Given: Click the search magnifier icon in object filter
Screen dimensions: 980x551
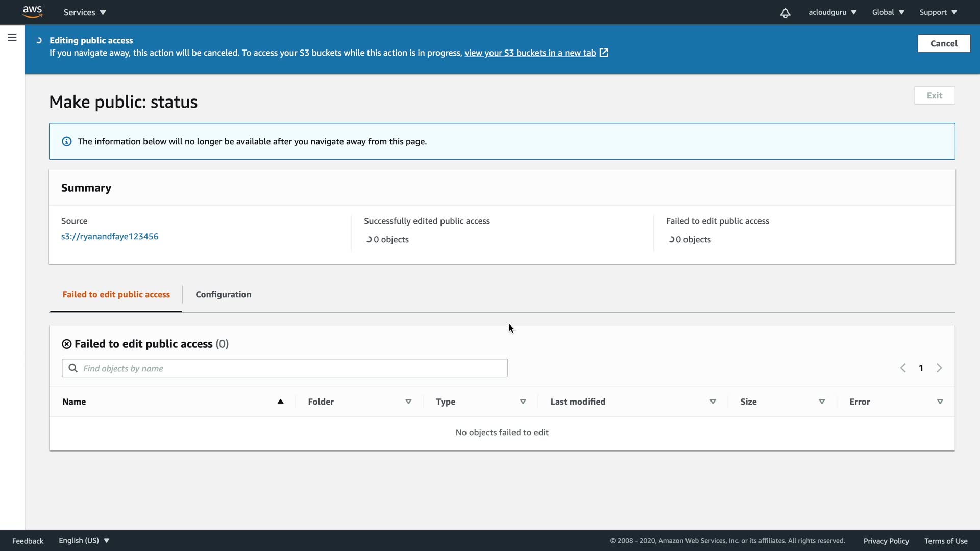Looking at the screenshot, I should click(x=73, y=368).
